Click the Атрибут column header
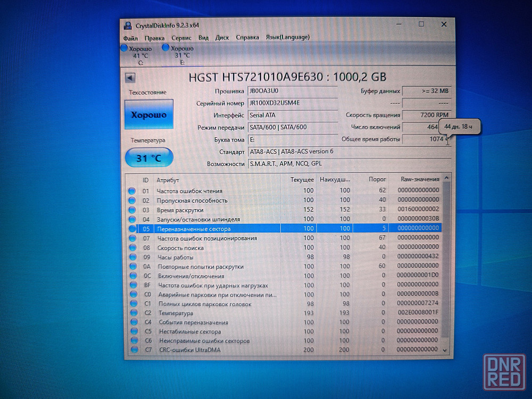532x399 pixels. pyautogui.click(x=217, y=180)
